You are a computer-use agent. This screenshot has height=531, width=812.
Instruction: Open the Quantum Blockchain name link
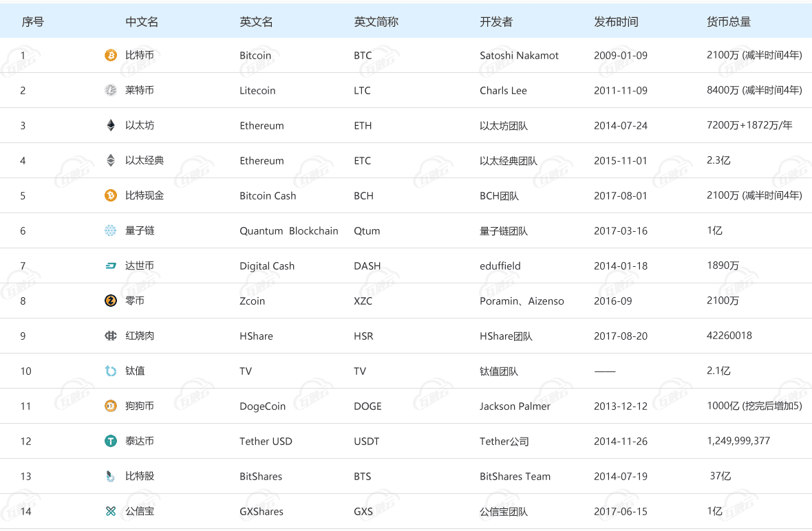(x=289, y=231)
